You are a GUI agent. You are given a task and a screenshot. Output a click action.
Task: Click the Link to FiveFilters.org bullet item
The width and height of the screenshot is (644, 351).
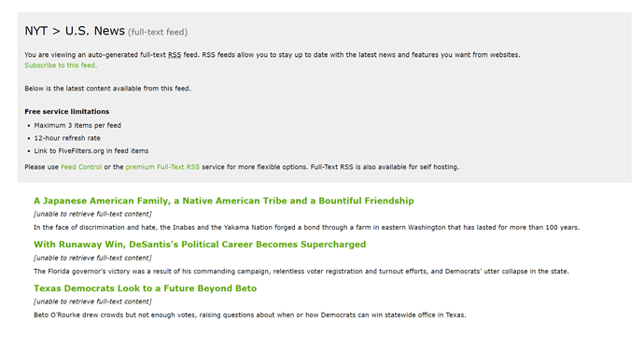pyautogui.click(x=91, y=151)
